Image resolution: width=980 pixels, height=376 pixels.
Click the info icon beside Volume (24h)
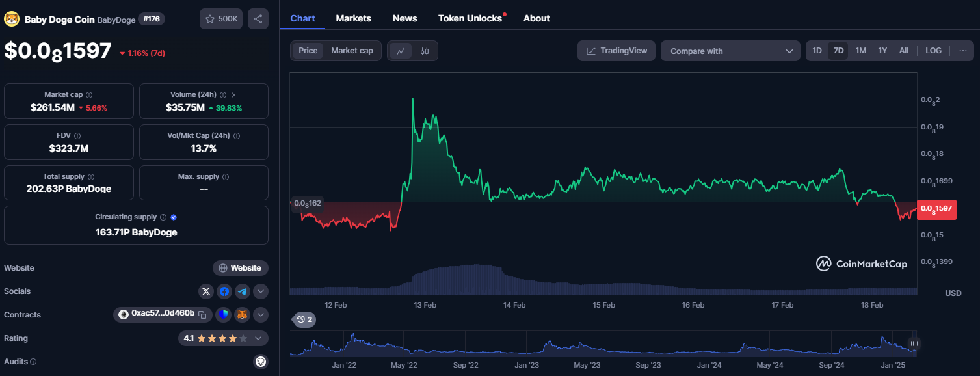click(x=223, y=95)
